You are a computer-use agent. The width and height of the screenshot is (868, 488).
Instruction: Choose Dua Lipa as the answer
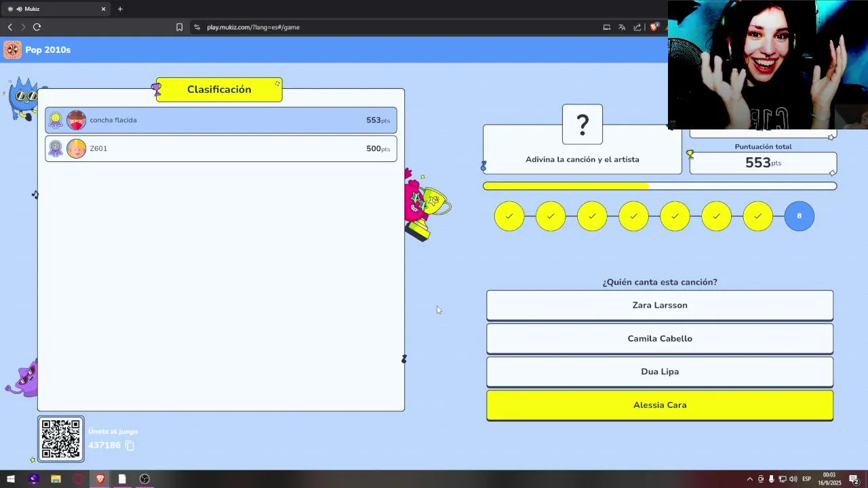point(660,371)
